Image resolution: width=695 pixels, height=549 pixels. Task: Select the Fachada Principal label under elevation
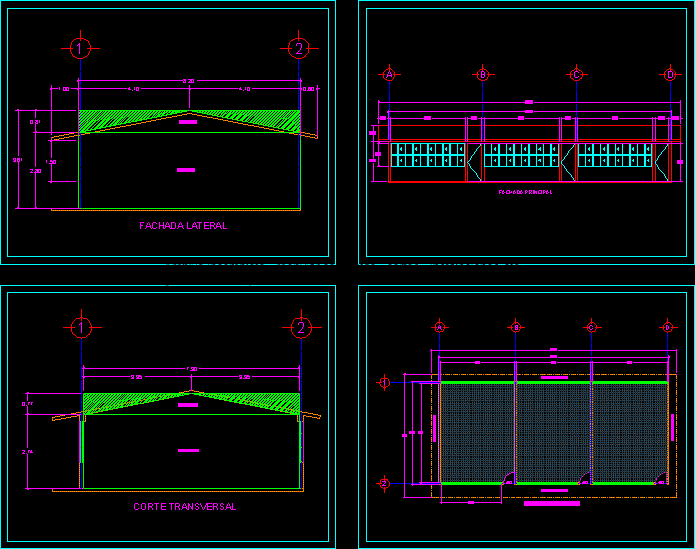(525, 192)
